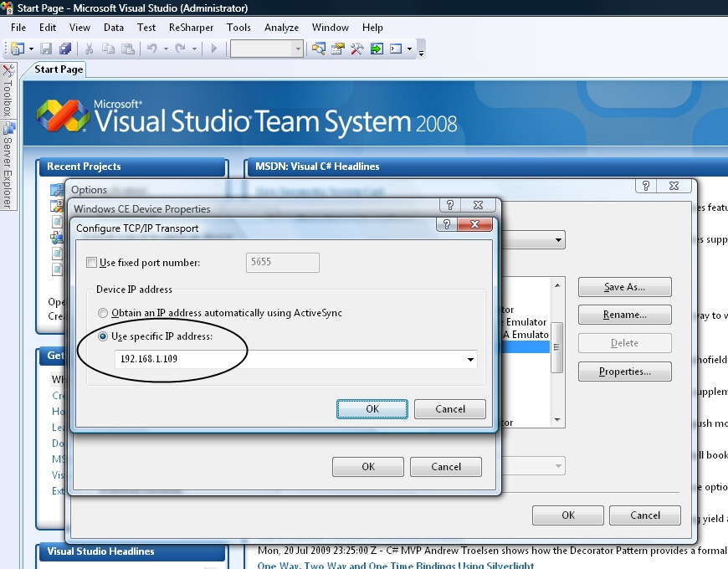Click OK in Windows CE Device Properties dialog
Viewport: 728px width, 569px height.
368,466
